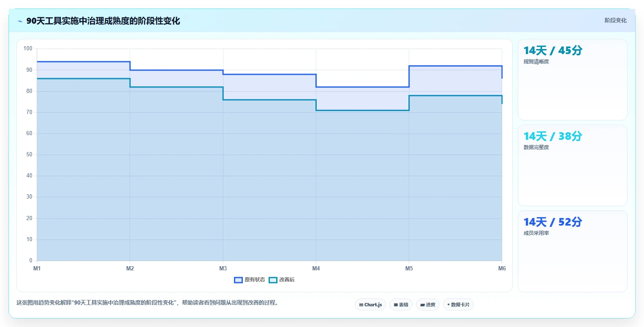The image size is (644, 327).
Task: Click the 14天 / 38分 value
Action: click(553, 136)
